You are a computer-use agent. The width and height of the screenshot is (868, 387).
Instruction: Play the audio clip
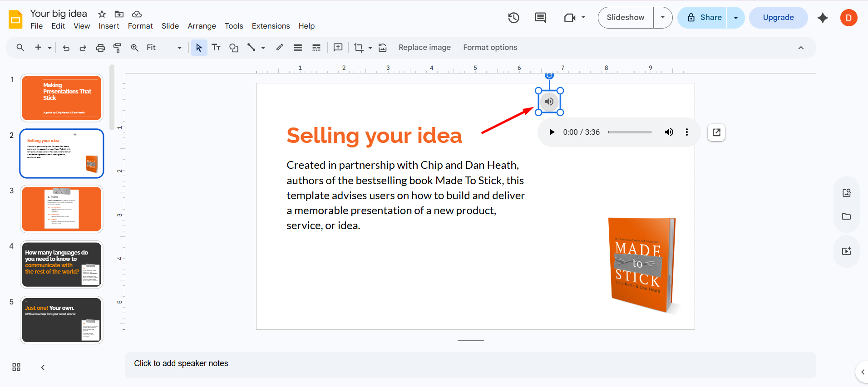tap(552, 132)
